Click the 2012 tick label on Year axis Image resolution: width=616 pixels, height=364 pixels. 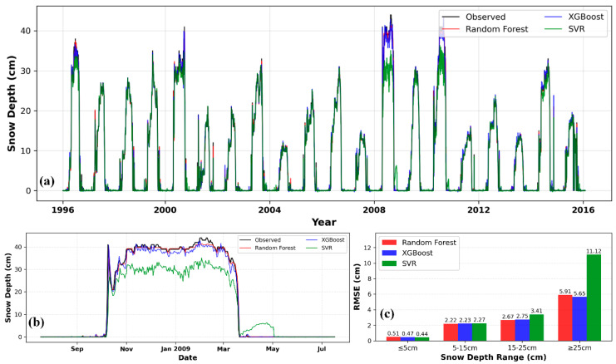click(x=479, y=209)
